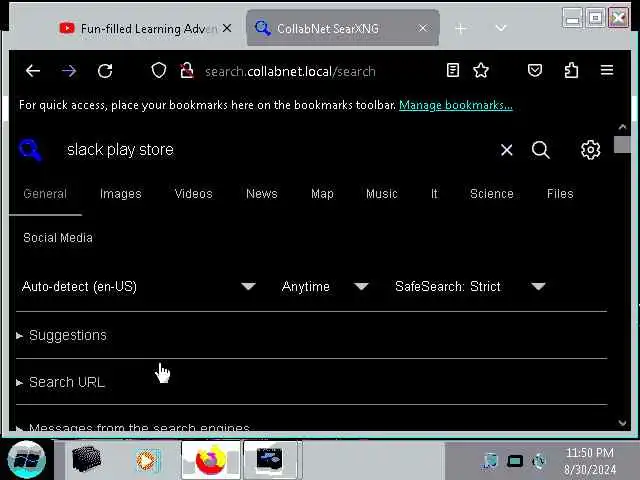Open the Anytime time range dropdown
Image resolution: width=640 pixels, height=480 pixels.
click(x=325, y=287)
